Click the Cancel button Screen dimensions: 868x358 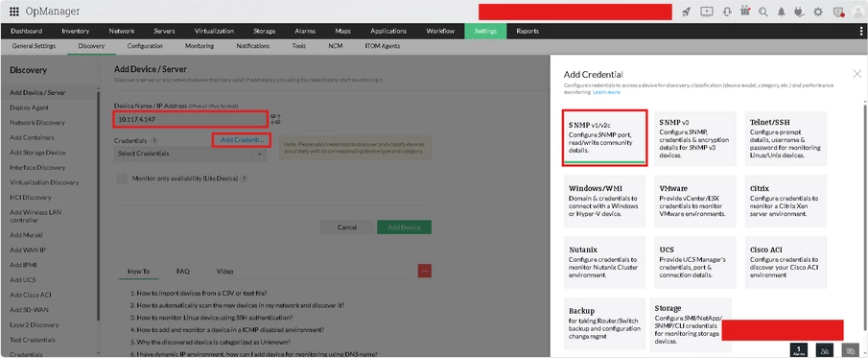[347, 227]
